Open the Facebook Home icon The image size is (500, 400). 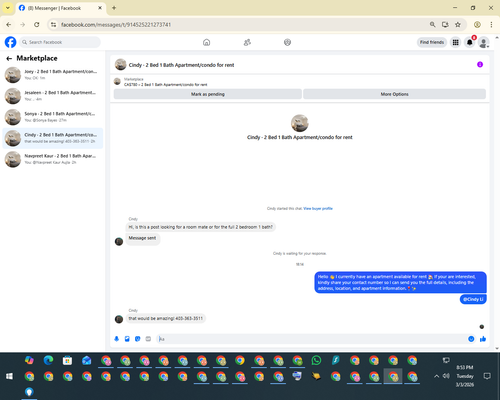206,42
